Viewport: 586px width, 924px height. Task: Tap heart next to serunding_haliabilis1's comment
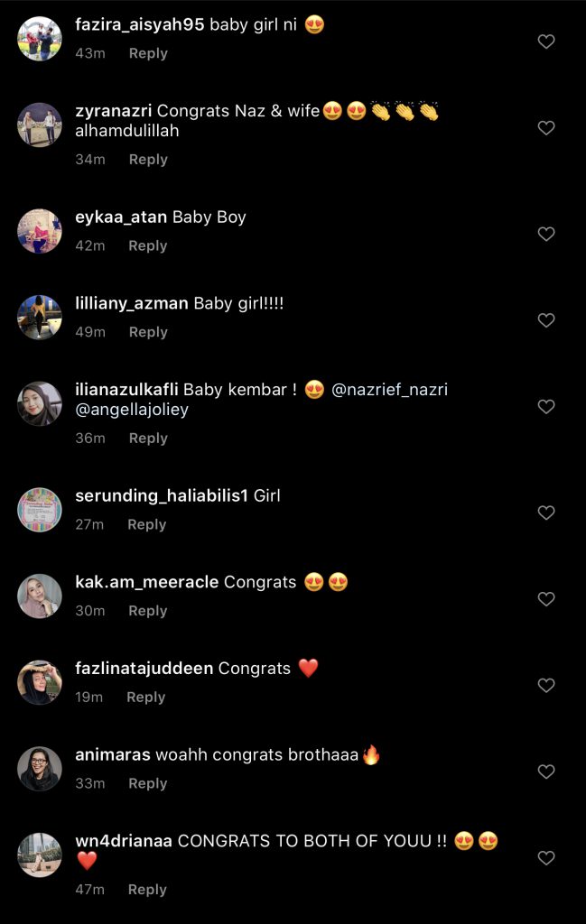[546, 513]
